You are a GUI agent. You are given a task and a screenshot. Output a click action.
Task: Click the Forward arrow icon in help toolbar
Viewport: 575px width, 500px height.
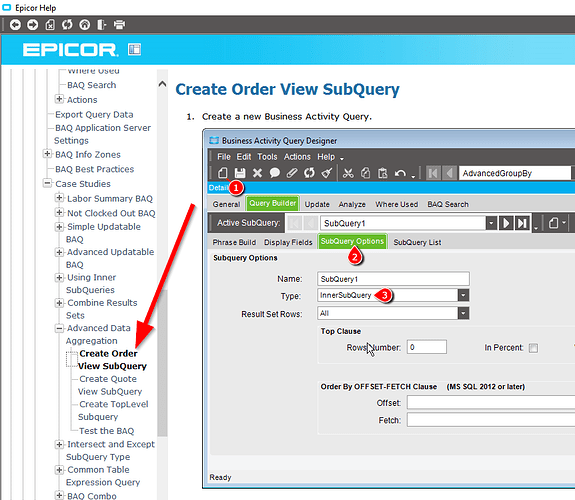coord(32,25)
